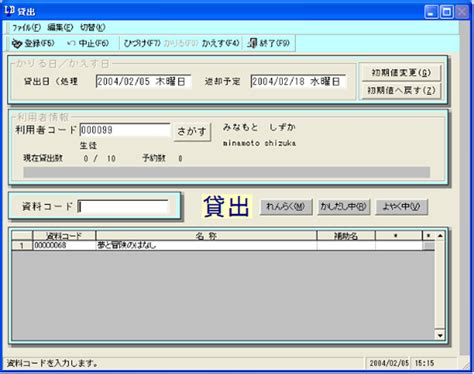Click the romanized name minamoto shizuka
The width and height of the screenshot is (474, 374).
pyautogui.click(x=259, y=143)
